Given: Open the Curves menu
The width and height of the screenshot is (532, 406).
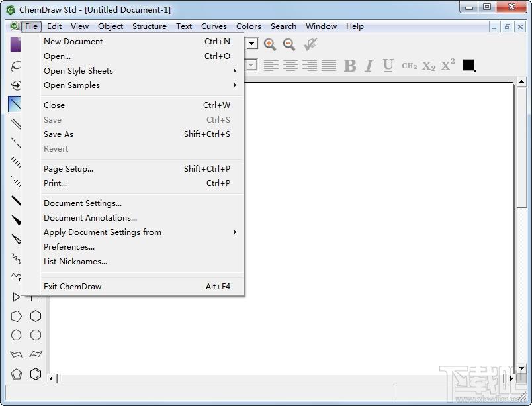Looking at the screenshot, I should coord(214,26).
